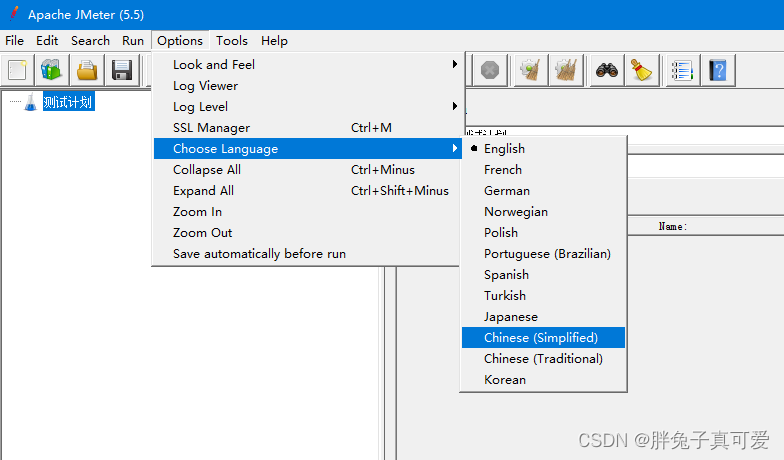Click the Help question mark icon
The image size is (784, 460).
point(718,70)
